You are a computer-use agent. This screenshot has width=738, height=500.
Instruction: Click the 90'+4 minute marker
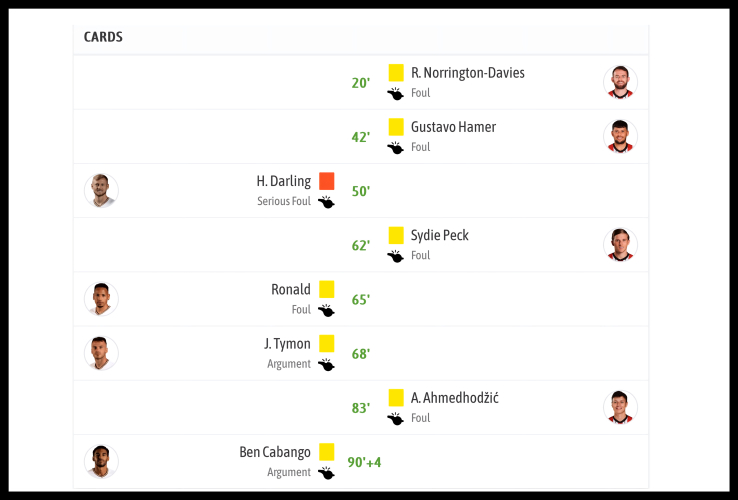364,462
